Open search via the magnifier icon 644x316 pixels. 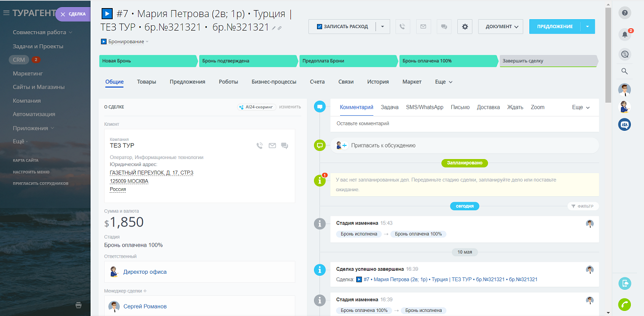tap(624, 71)
